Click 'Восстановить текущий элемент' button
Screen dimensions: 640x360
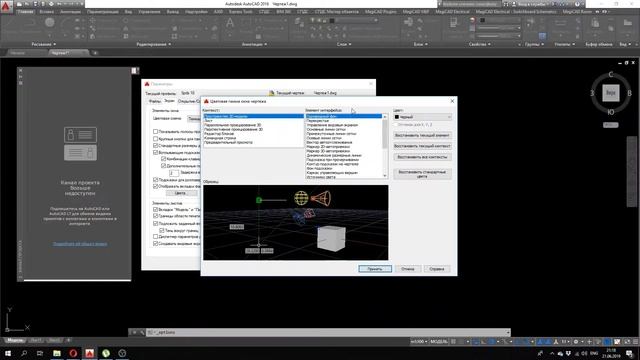[422, 135]
